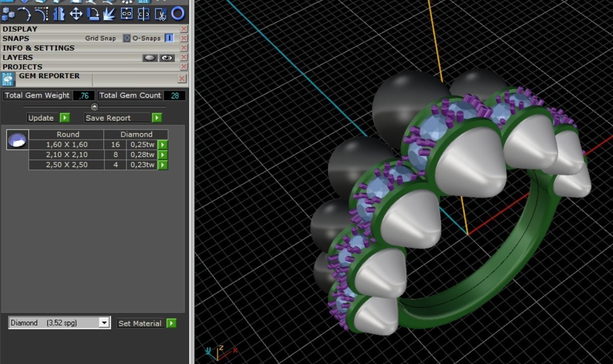This screenshot has width=613, height=364.
Task: Click the Round column header
Action: (67, 135)
